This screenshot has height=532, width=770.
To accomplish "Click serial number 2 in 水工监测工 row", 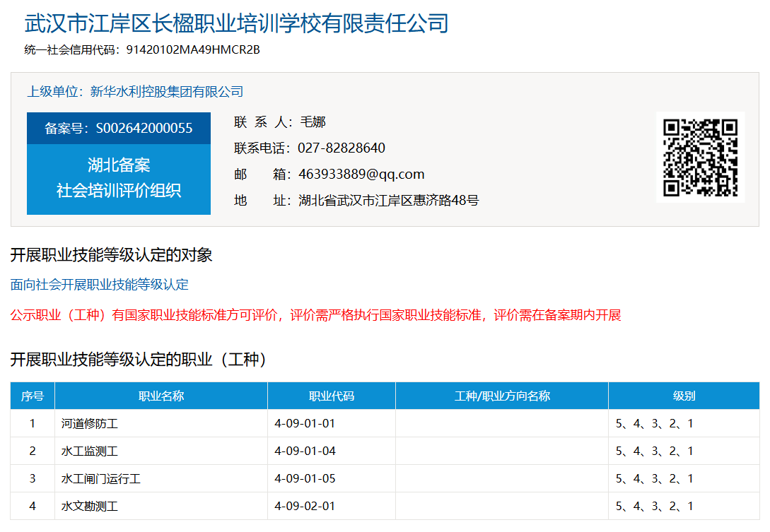I will (x=33, y=451).
